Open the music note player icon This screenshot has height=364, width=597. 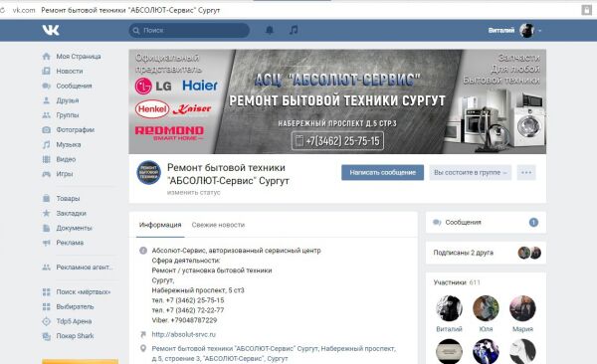point(294,30)
